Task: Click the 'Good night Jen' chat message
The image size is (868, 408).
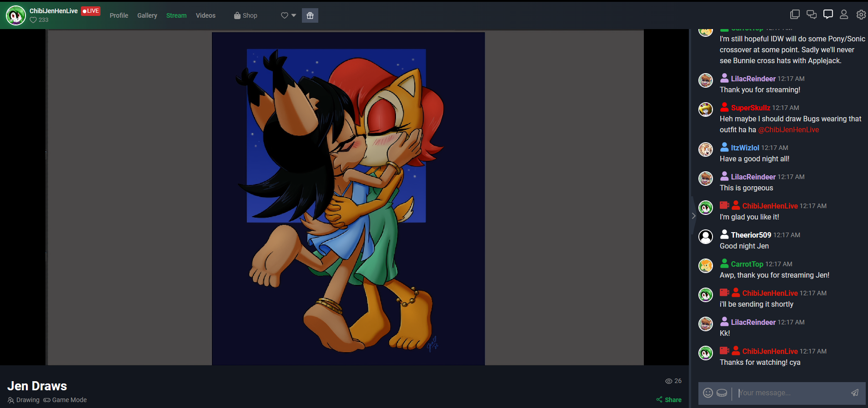Action: [744, 246]
